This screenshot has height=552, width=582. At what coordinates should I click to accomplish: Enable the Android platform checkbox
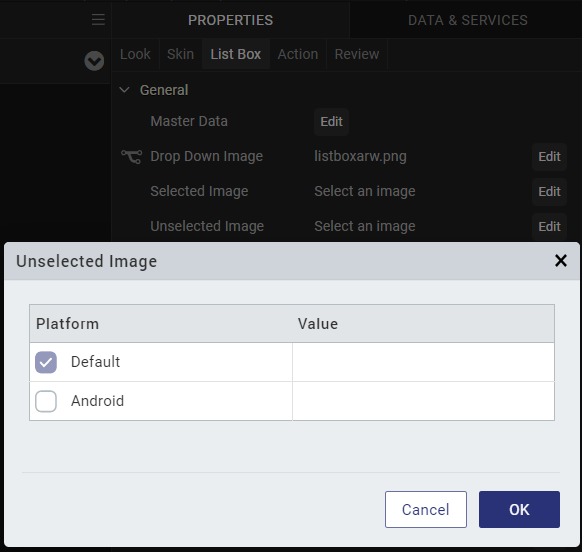click(x=46, y=401)
